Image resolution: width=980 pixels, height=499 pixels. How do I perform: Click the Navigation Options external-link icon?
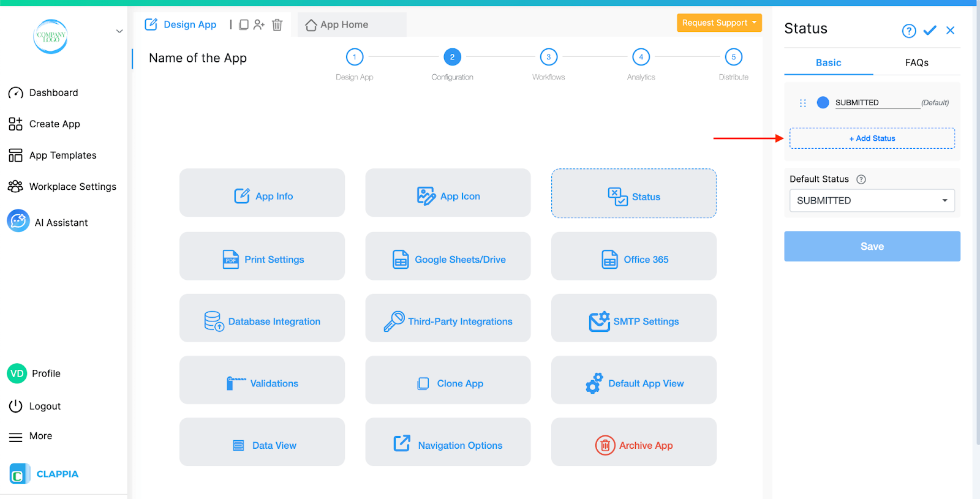click(x=402, y=443)
